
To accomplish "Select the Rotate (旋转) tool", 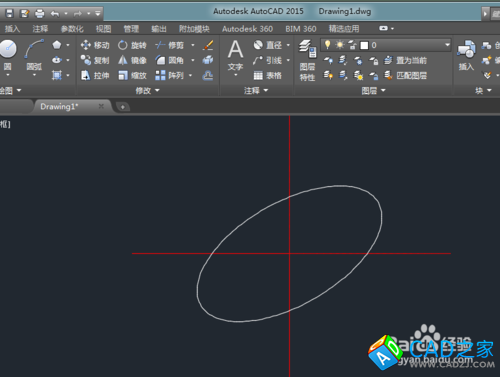I will 132,45.
